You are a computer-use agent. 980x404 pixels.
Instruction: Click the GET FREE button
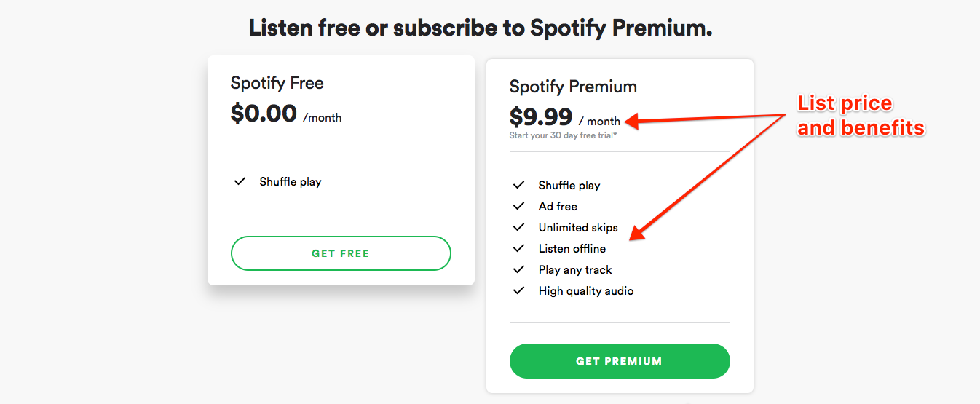(341, 253)
